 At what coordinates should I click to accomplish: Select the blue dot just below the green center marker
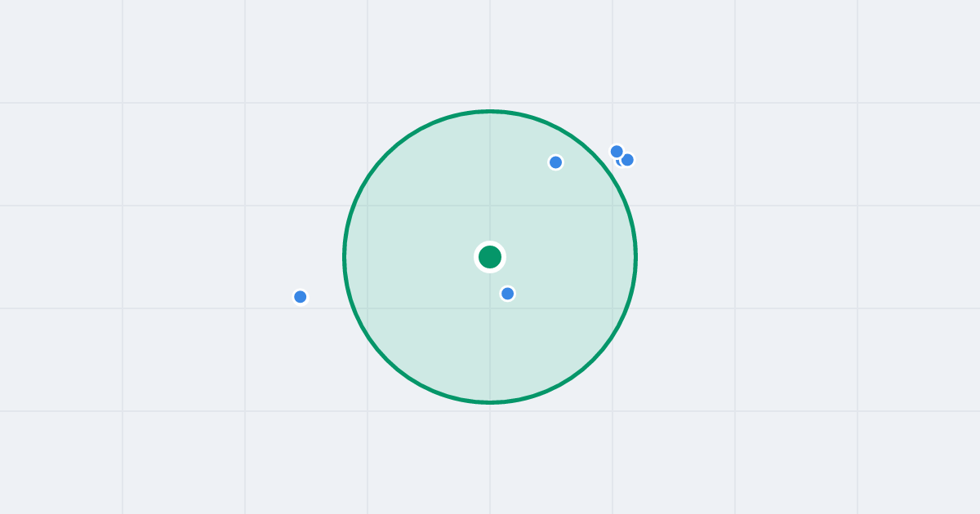507,294
